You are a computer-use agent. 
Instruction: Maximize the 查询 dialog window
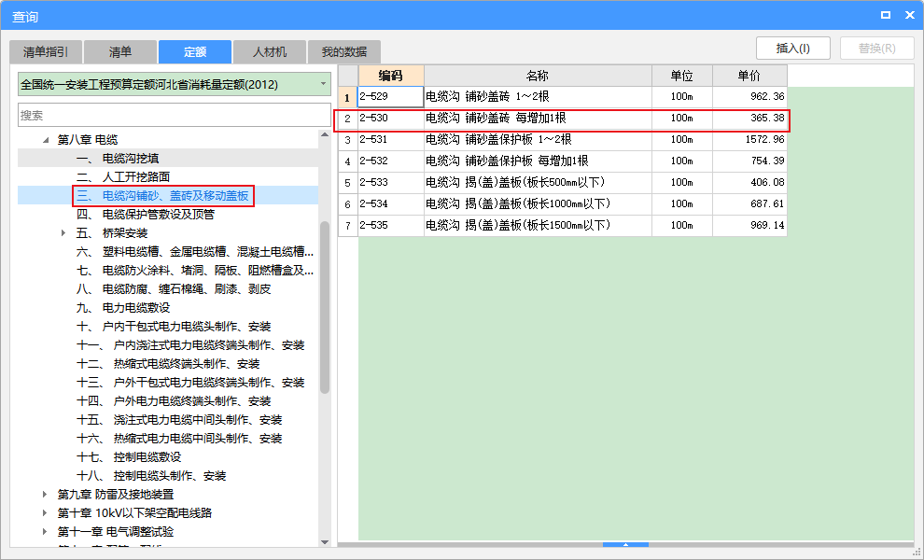pyautogui.click(x=885, y=15)
